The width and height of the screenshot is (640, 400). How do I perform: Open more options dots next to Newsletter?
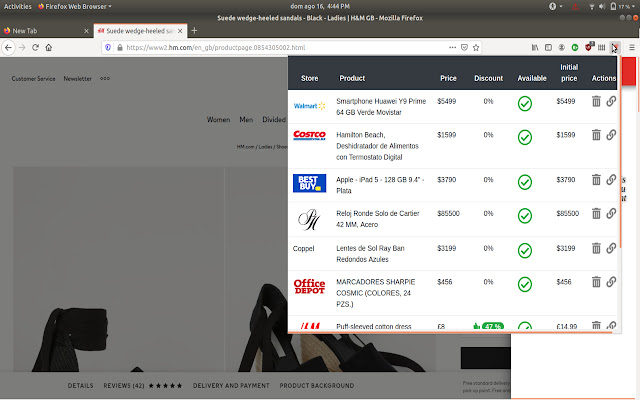[105, 78]
